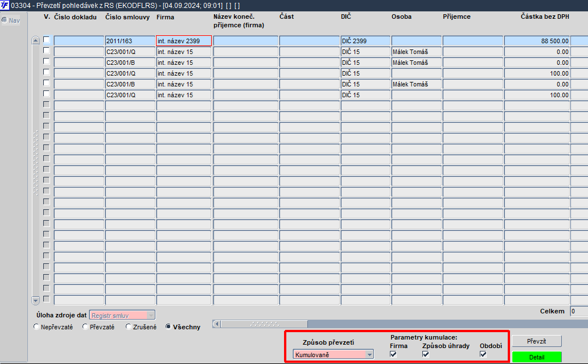Click the Příjemce cell in the 2011/163 row
The image size is (588, 364).
[472, 41]
